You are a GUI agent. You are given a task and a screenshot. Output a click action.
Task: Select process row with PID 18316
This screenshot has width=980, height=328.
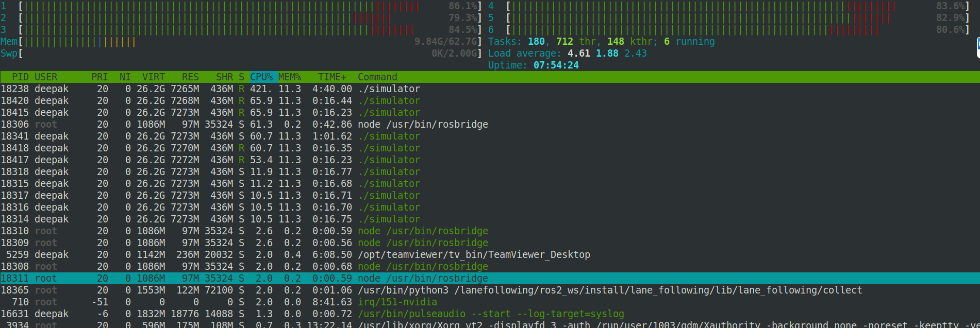click(x=490, y=208)
